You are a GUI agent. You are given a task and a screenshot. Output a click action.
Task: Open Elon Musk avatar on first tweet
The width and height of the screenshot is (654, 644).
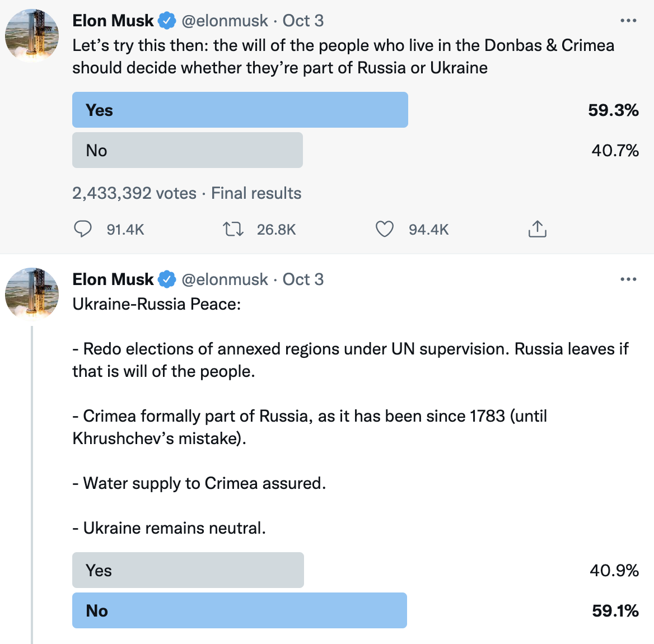[x=32, y=36]
